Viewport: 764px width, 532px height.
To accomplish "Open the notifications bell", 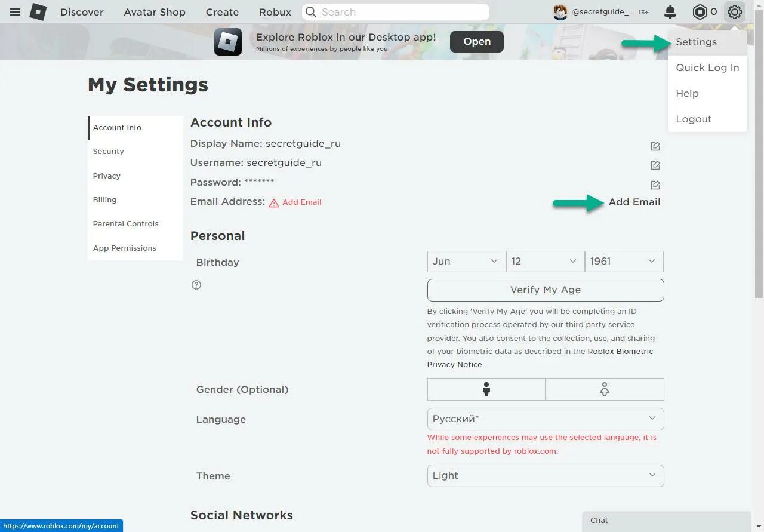I will (x=670, y=12).
